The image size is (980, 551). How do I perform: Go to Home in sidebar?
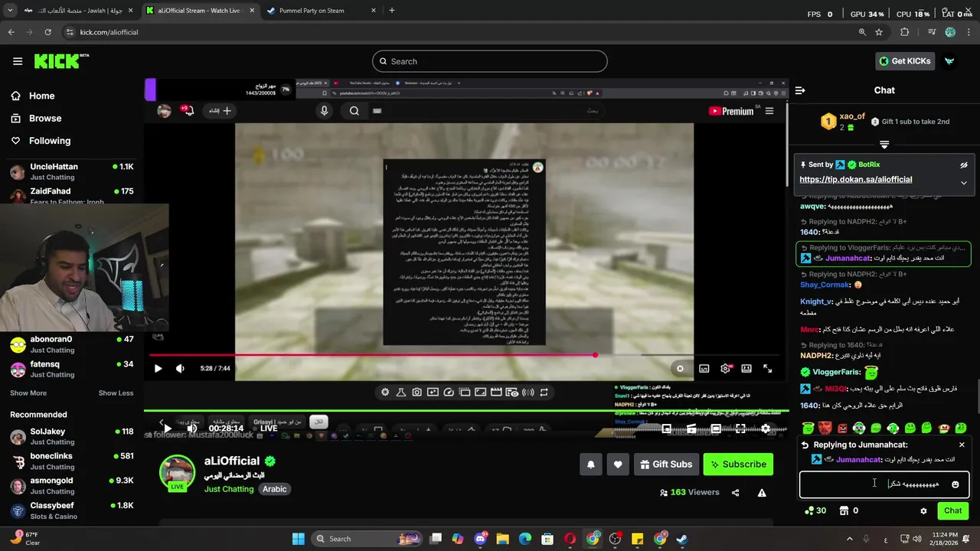[x=34, y=96]
